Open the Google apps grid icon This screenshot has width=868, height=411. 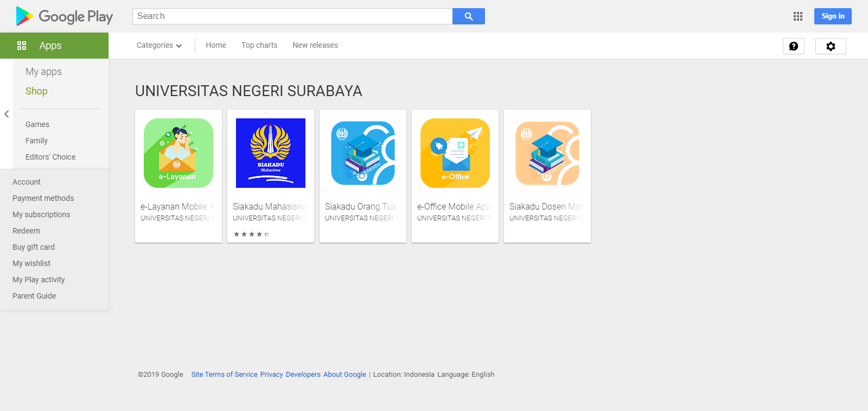click(798, 16)
